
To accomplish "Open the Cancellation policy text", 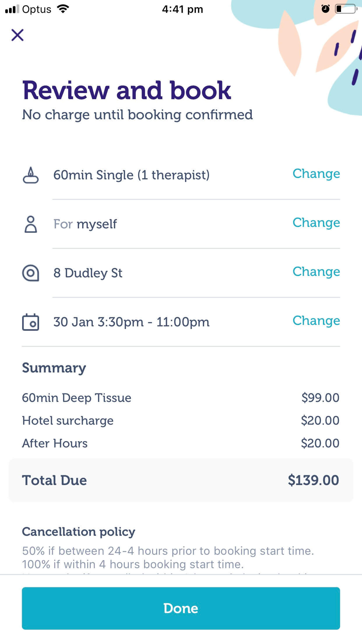I will tap(168, 558).
